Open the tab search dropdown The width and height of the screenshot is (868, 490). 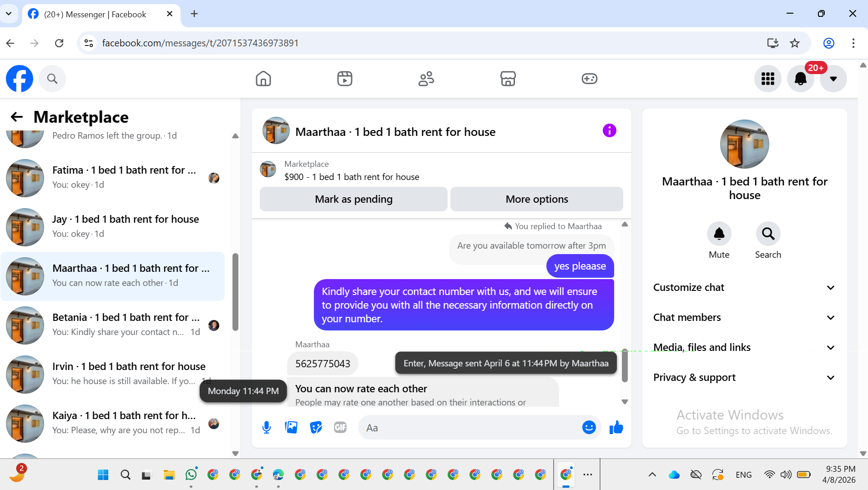tap(9, 14)
